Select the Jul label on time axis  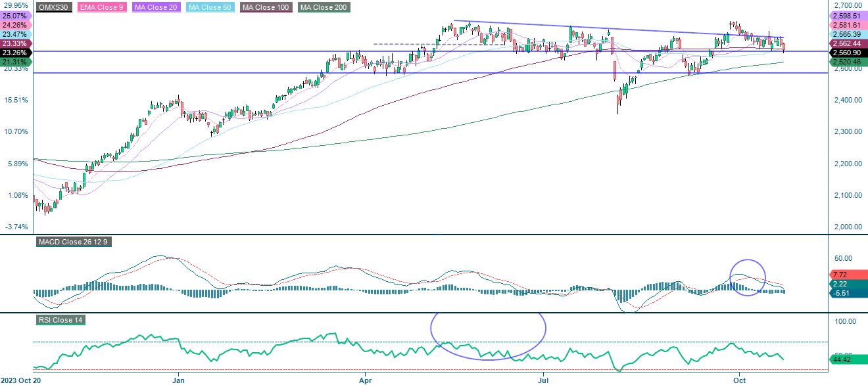point(544,380)
